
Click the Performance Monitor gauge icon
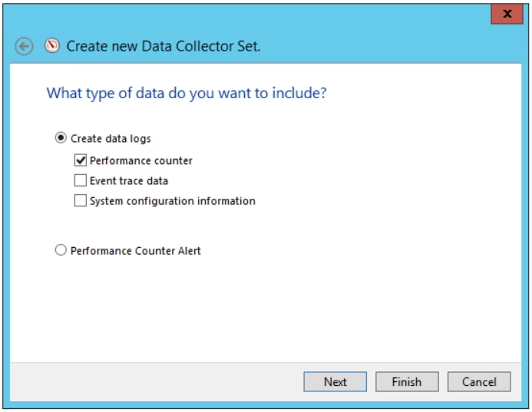52,45
